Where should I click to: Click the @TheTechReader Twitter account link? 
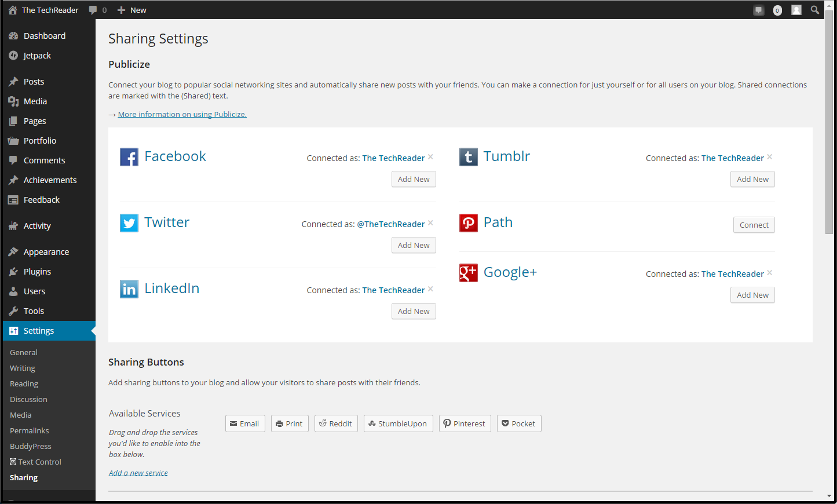point(391,224)
